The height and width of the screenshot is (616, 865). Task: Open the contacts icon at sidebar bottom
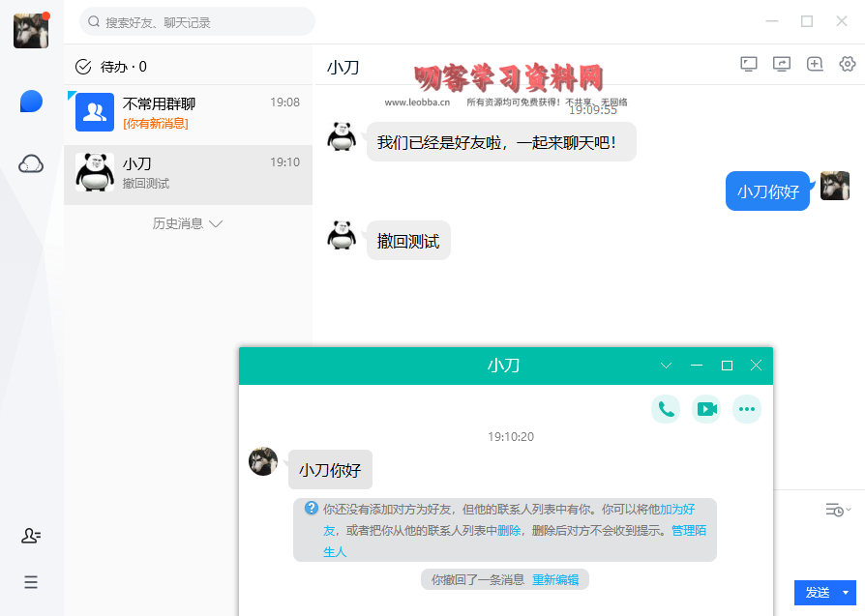(31, 536)
